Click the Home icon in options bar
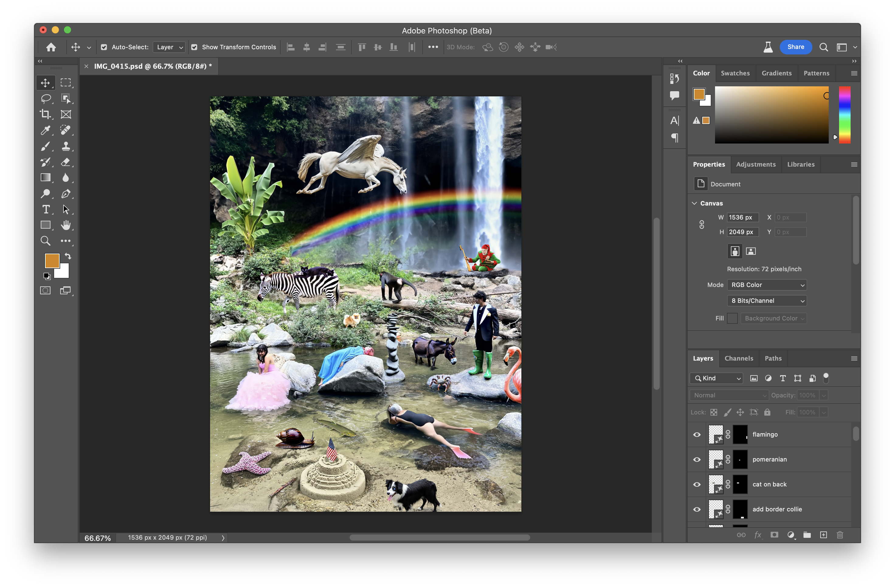This screenshot has width=895, height=588. [51, 47]
